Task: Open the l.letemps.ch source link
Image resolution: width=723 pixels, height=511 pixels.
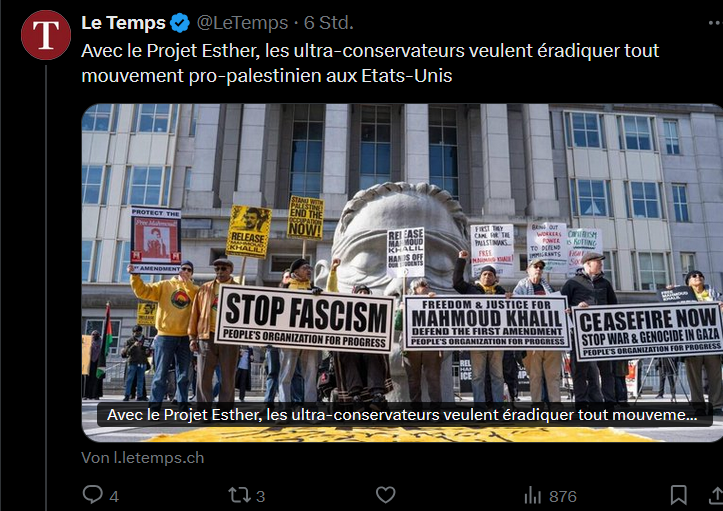Action: 142,458
